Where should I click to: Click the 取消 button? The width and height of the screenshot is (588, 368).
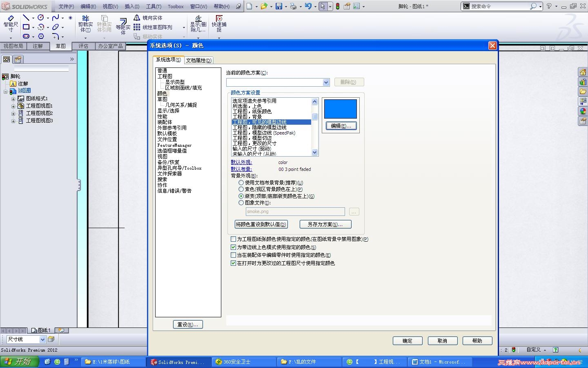pyautogui.click(x=442, y=341)
